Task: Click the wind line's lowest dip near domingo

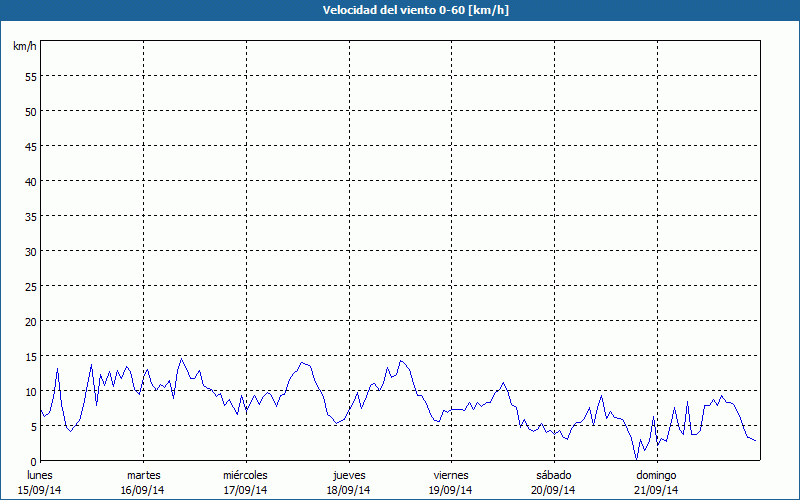Action: click(x=636, y=458)
